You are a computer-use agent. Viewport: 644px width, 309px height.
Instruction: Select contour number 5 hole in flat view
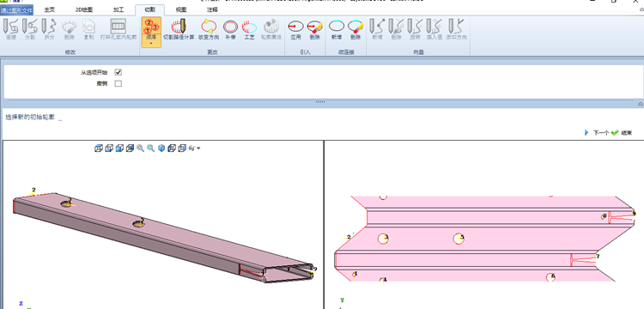tap(459, 239)
